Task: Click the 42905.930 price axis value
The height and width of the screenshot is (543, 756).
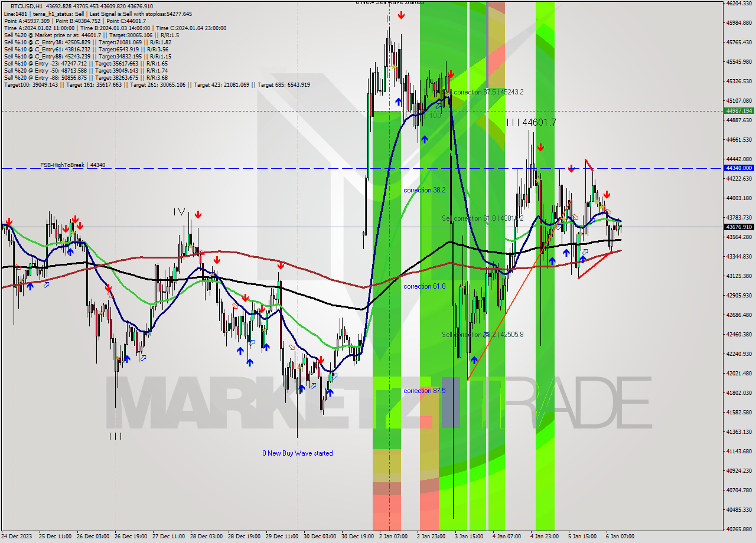Action: coord(739,296)
